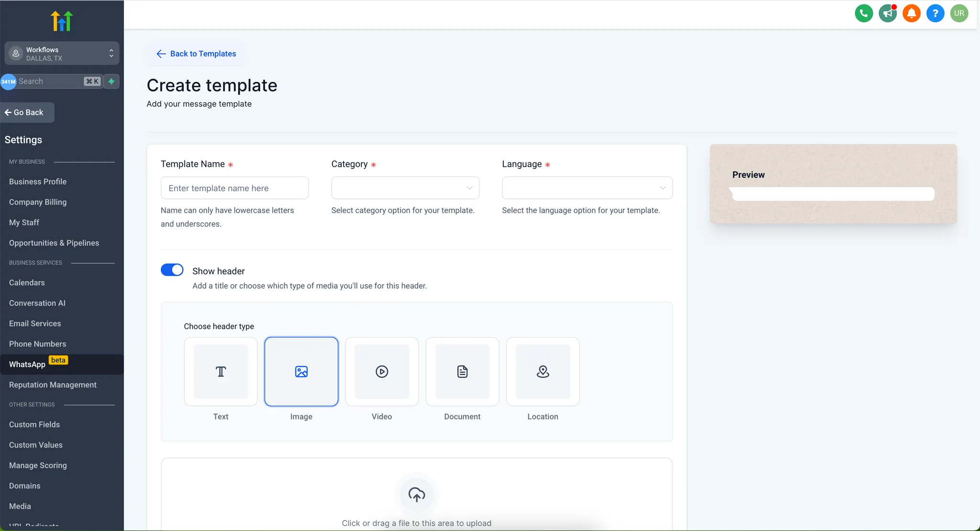Select the Document header type tile
The width and height of the screenshot is (980, 531).
[x=462, y=372]
